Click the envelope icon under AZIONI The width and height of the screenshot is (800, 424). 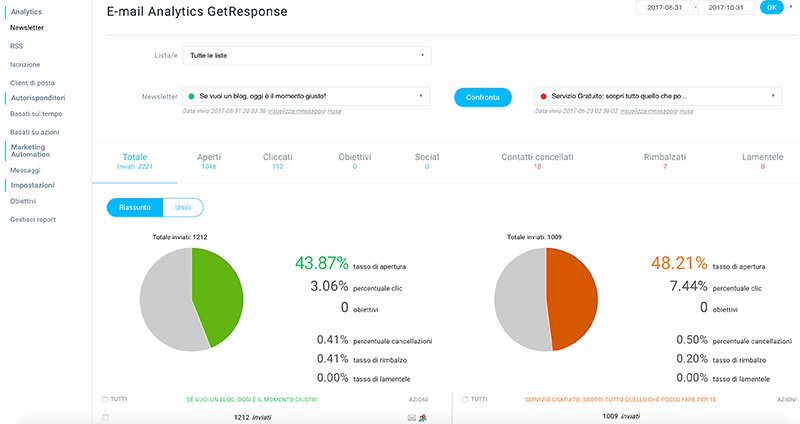(x=412, y=416)
